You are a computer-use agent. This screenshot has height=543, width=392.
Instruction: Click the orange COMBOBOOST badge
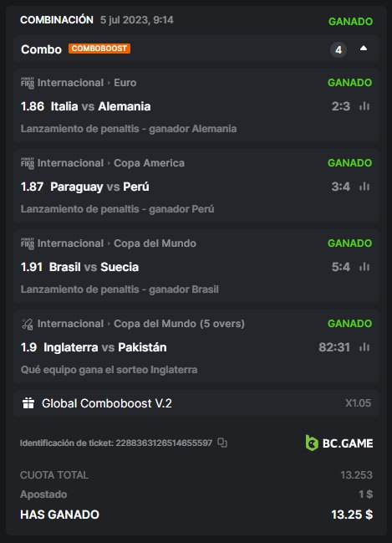[x=99, y=49]
